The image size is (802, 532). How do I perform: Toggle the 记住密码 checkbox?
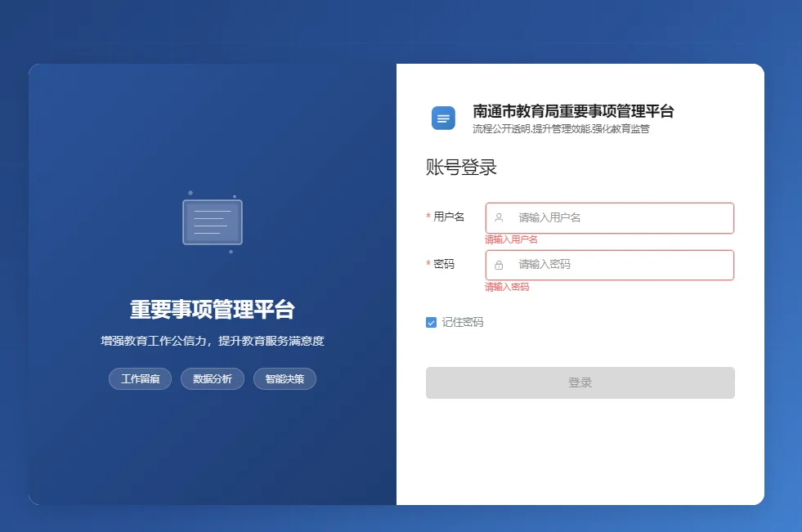click(x=432, y=323)
